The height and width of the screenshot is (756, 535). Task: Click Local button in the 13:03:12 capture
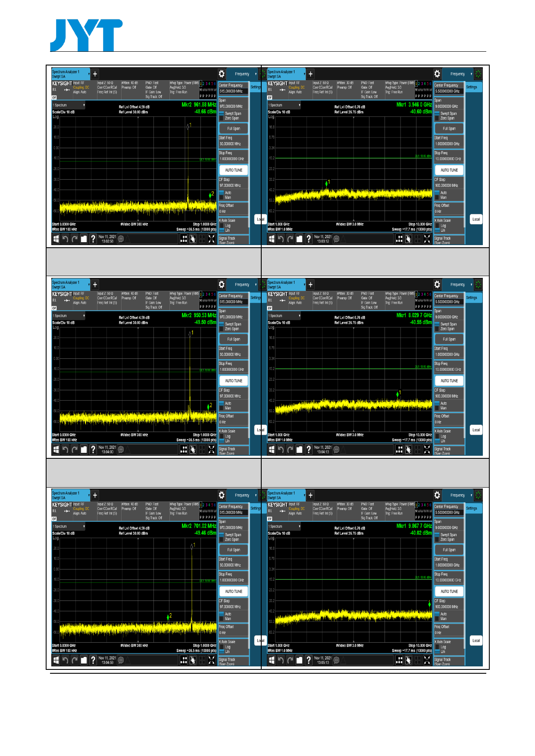click(476, 219)
